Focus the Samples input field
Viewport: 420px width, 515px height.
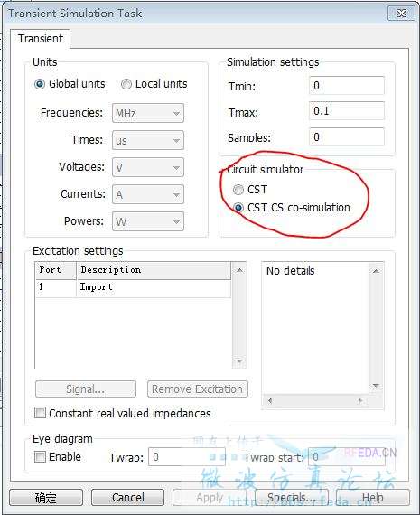(347, 137)
